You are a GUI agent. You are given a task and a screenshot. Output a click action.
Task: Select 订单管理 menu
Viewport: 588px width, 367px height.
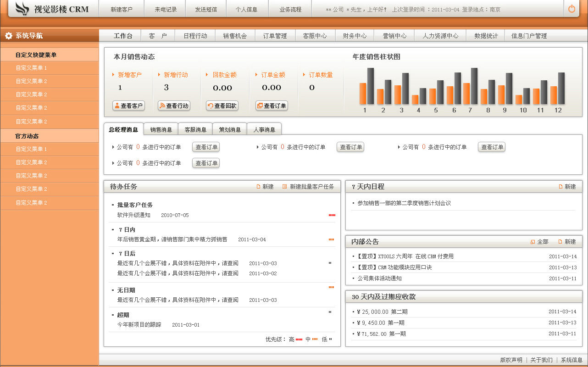(x=275, y=36)
